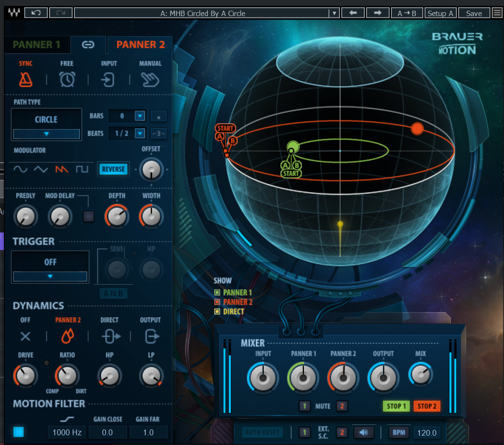Mute Panner 1 in the mixer

(304, 406)
